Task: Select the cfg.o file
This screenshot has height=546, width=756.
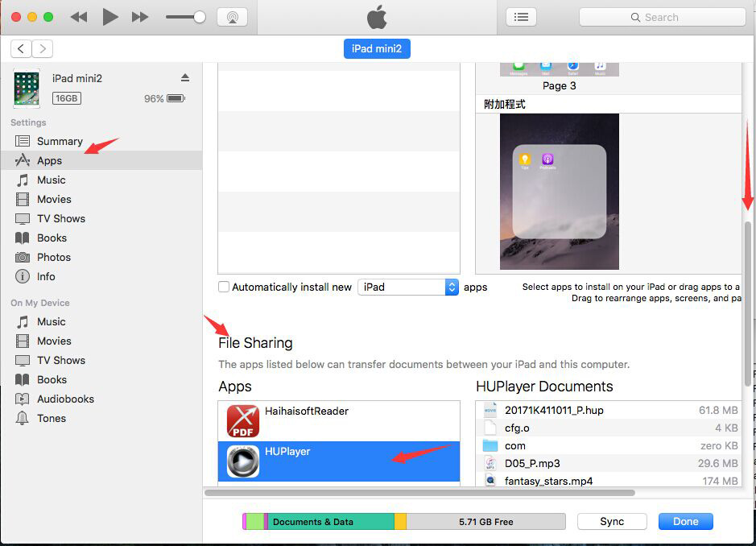Action: (x=609, y=428)
